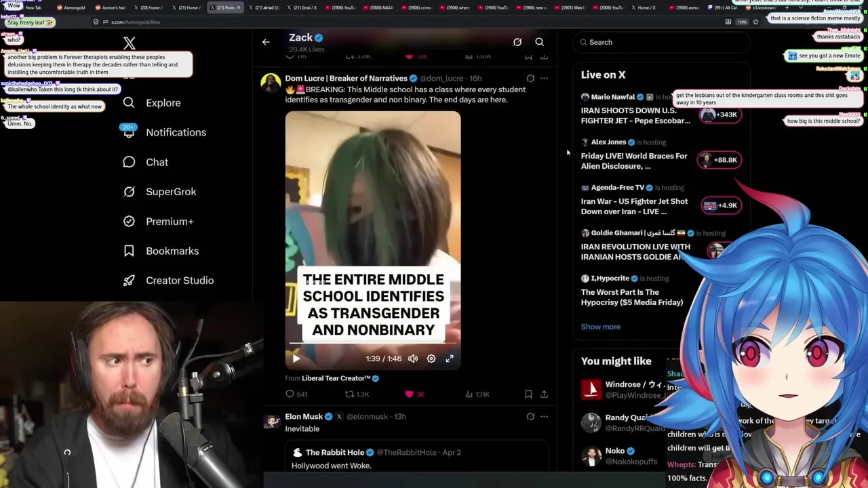
Task: Go back with the left arrow icon
Action: 266,42
